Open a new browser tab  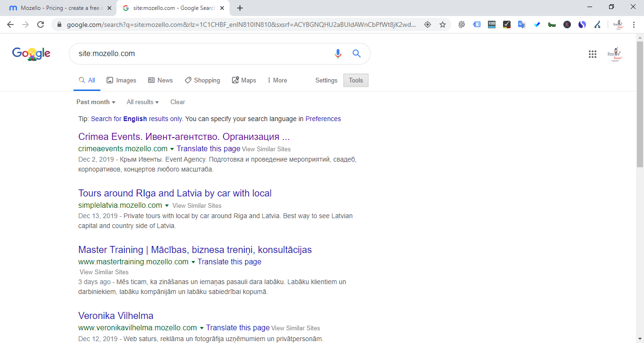click(240, 8)
